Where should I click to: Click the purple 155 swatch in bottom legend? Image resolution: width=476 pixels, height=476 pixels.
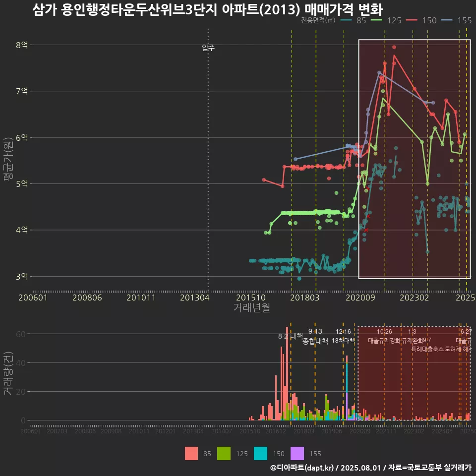[297, 453]
